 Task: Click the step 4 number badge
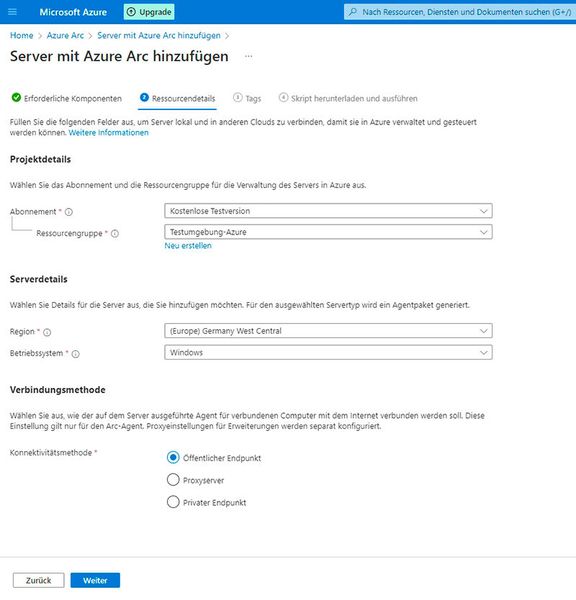coord(283,98)
